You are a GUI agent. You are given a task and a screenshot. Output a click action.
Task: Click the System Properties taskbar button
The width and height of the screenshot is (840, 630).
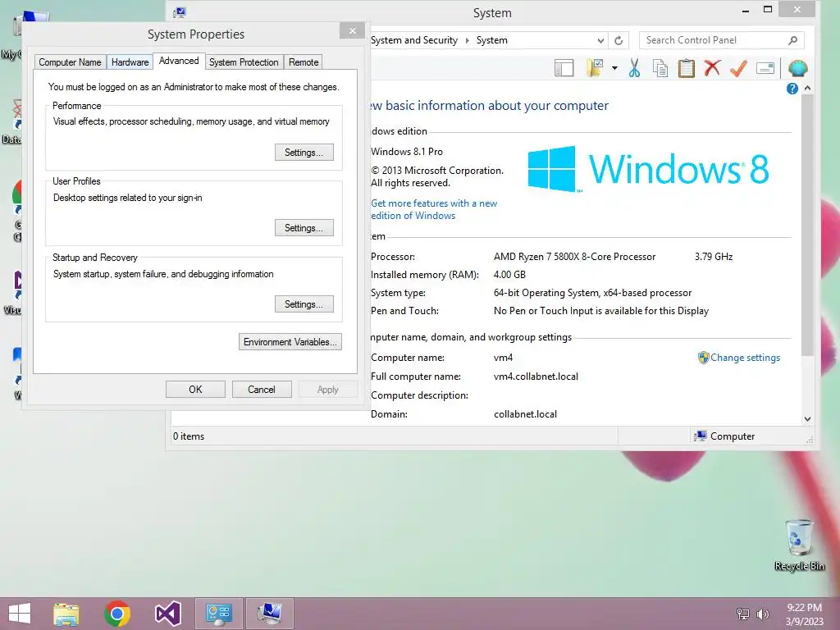point(269,614)
